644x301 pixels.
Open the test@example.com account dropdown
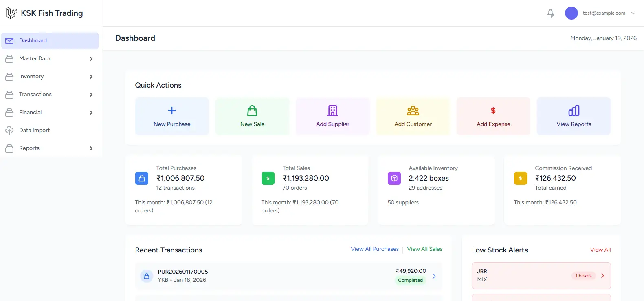(x=633, y=13)
